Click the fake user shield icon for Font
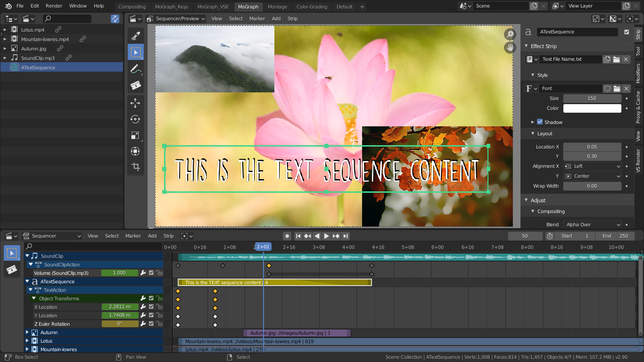This screenshot has width=644, height=362. point(607,89)
